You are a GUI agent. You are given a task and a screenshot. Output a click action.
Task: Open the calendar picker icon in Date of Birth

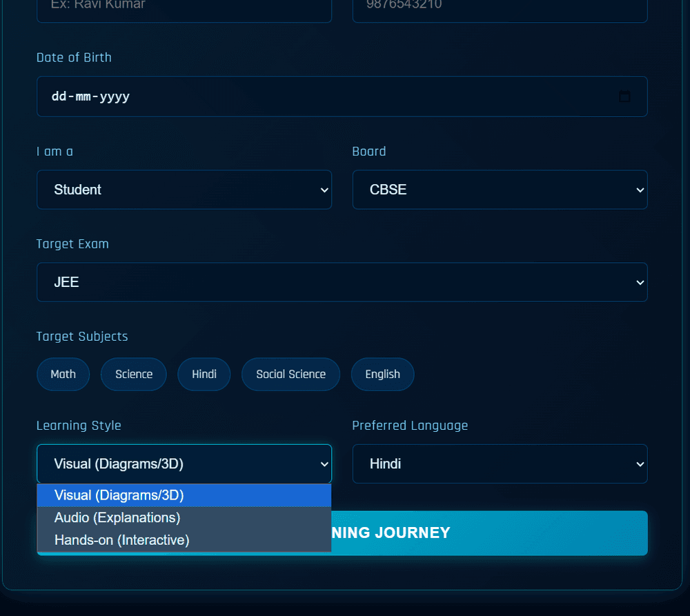point(624,97)
